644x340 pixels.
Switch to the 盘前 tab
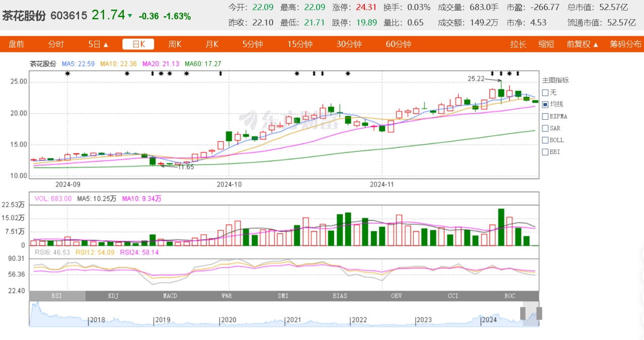coord(16,44)
